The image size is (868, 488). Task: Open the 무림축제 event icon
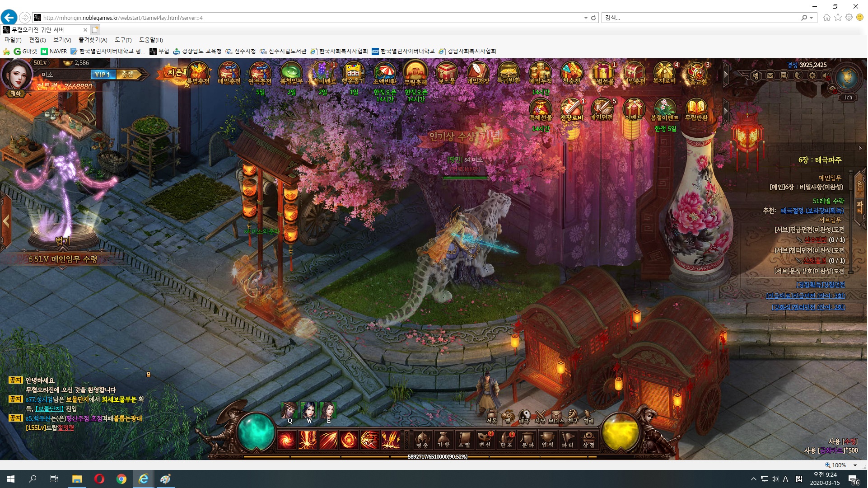tap(415, 74)
